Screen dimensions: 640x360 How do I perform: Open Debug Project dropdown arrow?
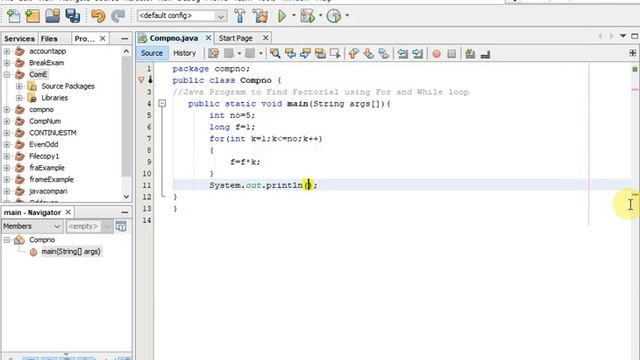click(320, 16)
